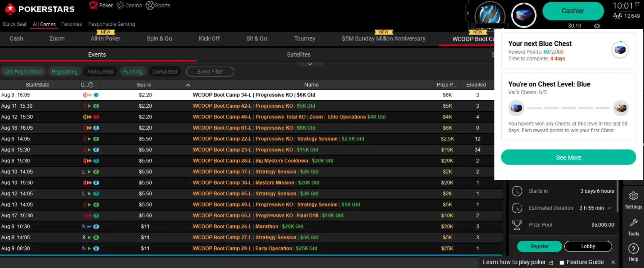Screen dimensions: 644x268
Task: Open the All-In Poker tab
Action: click(105, 39)
